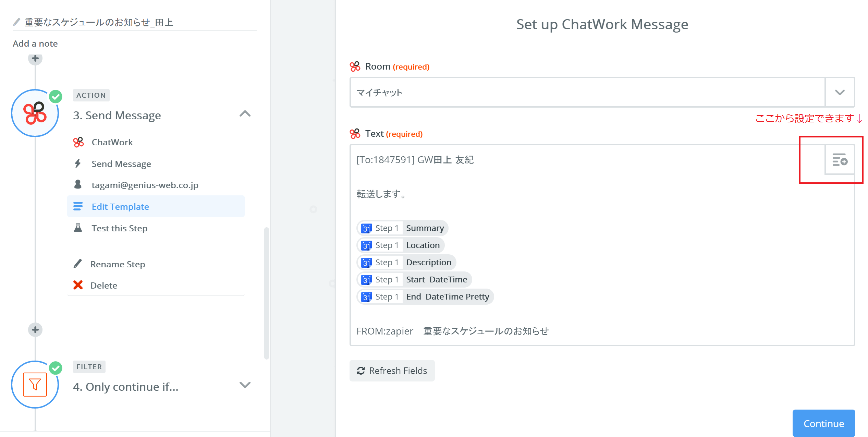Click the flask icon beside Test this Step
Viewport: 868px width, 437px height.
coord(78,228)
